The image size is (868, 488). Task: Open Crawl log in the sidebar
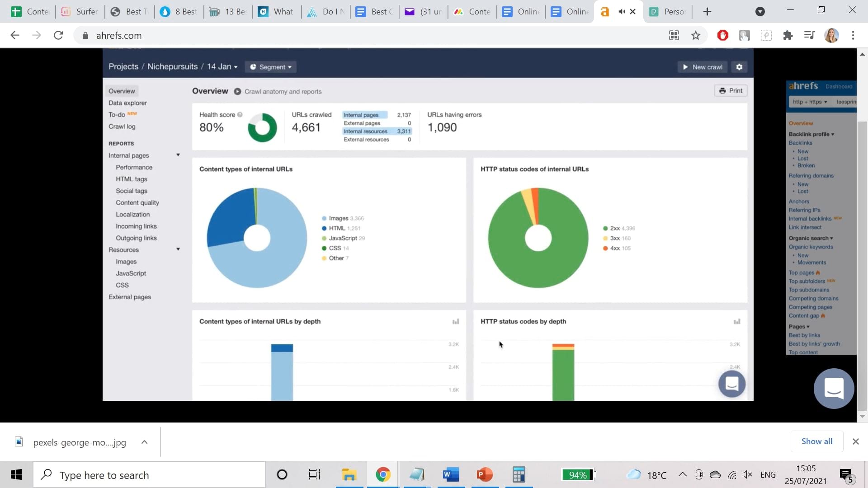(x=122, y=127)
